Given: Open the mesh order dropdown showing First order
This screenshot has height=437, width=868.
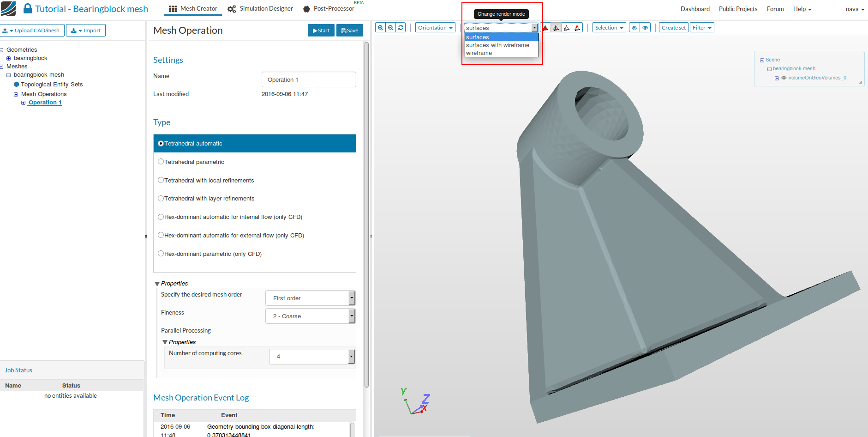Looking at the screenshot, I should pos(310,298).
